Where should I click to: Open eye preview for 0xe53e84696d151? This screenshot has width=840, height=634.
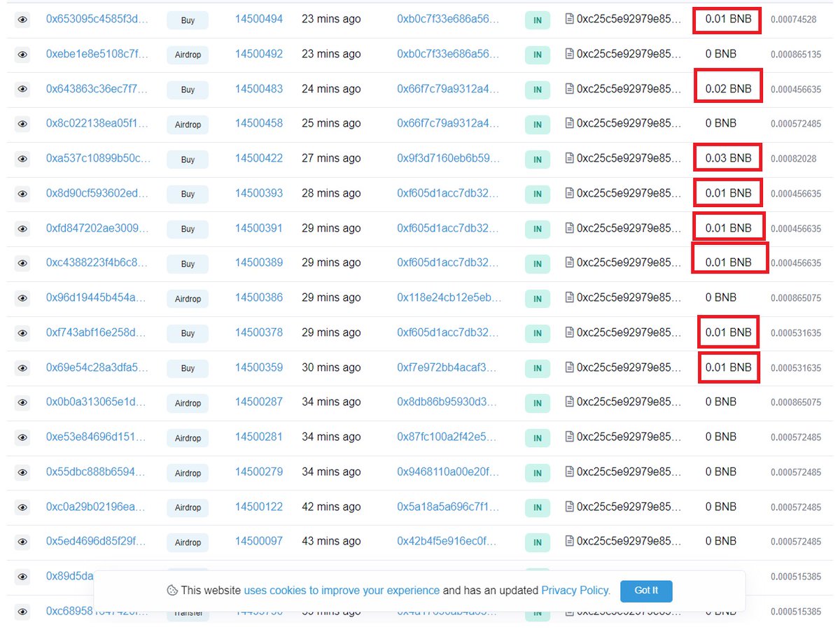[22, 437]
